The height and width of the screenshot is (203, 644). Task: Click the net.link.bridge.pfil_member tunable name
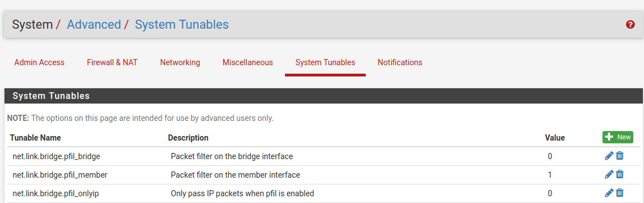(x=60, y=174)
